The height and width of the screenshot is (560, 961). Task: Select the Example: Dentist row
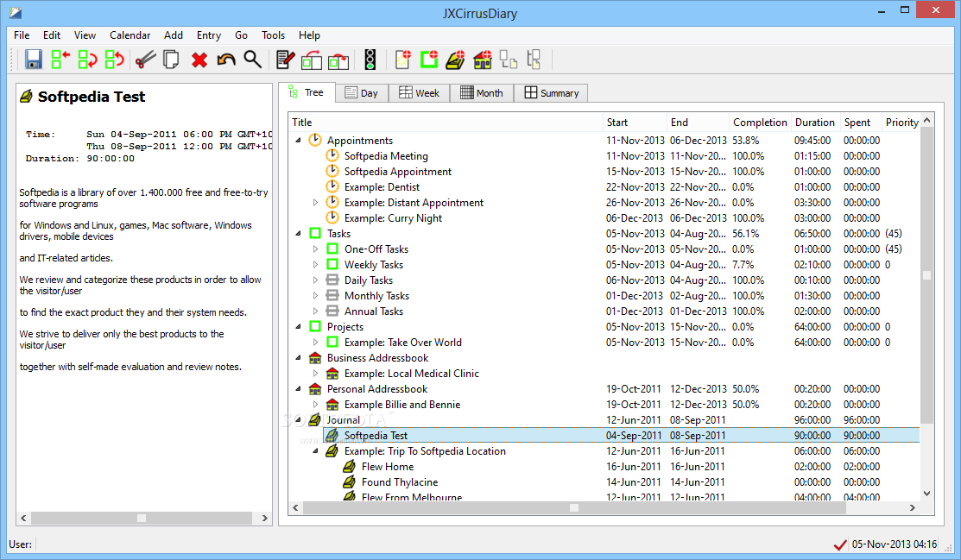pyautogui.click(x=604, y=187)
